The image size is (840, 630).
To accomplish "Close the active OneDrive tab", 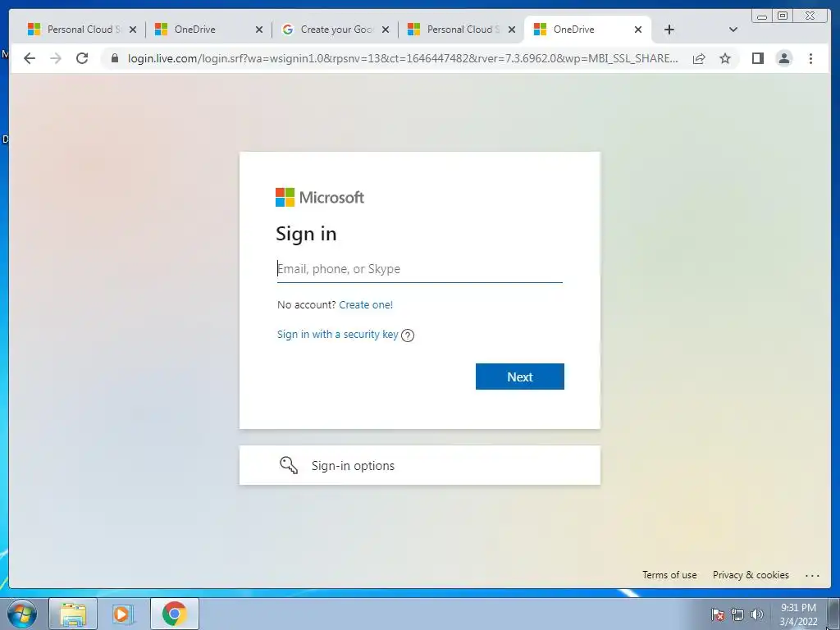I will 638,30.
